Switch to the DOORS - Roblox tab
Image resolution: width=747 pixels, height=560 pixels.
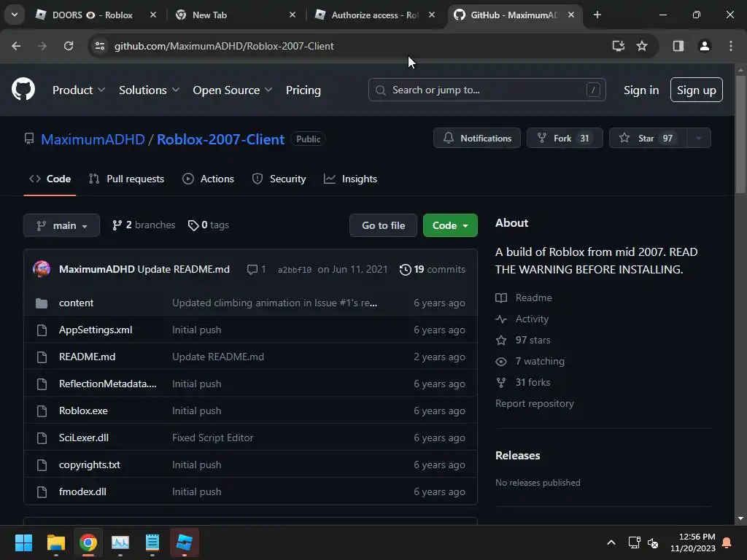[91, 15]
